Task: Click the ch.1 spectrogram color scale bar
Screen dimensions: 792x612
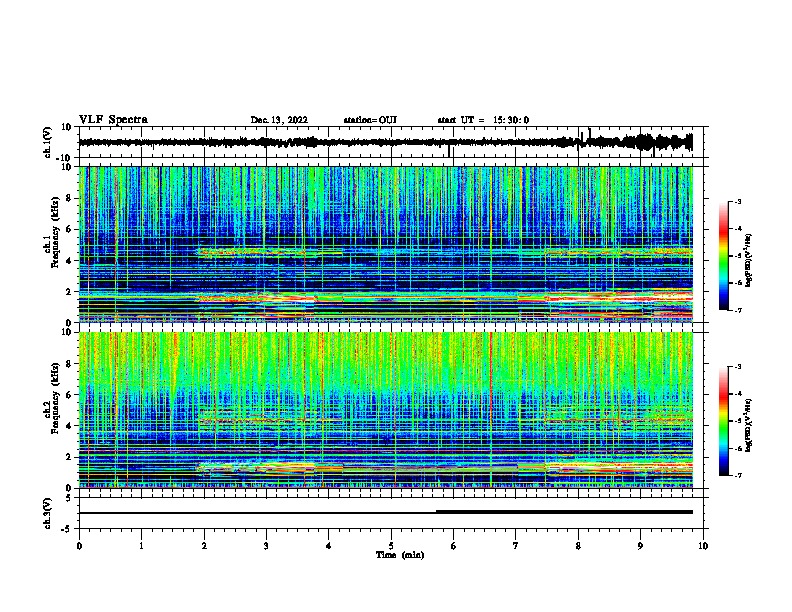Action: pos(724,256)
